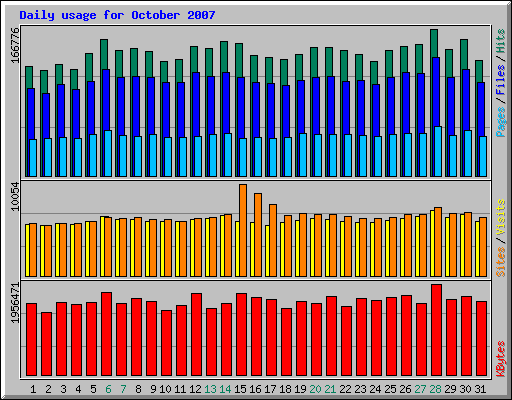Click day label 23 on the x-axis
The width and height of the screenshot is (512, 400).
[360, 389]
